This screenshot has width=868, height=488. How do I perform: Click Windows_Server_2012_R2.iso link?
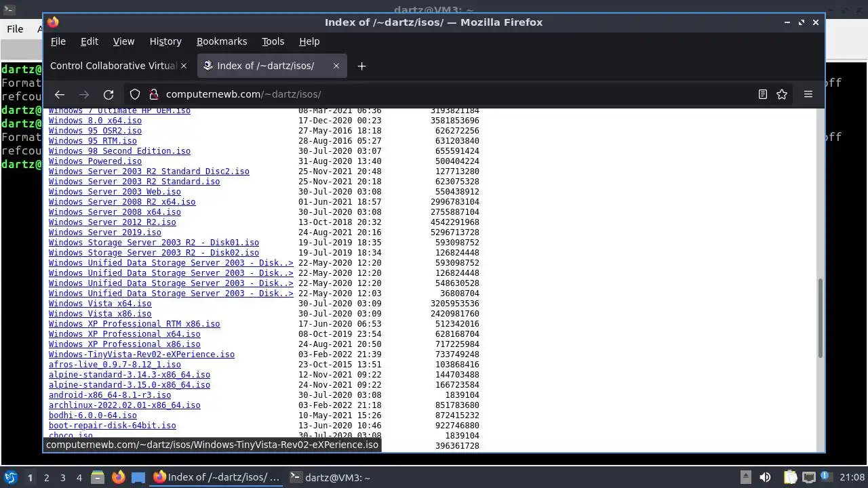coord(113,222)
